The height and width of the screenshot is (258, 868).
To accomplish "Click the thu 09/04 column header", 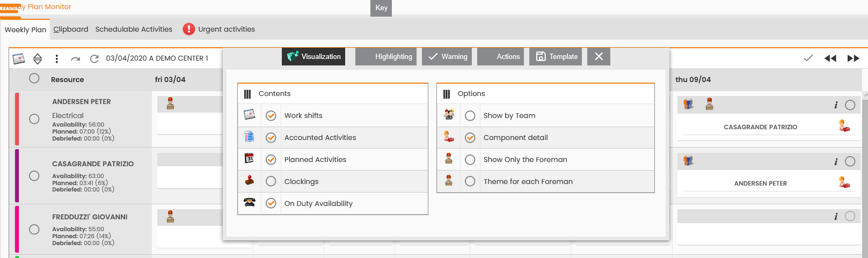I will coord(693,79).
